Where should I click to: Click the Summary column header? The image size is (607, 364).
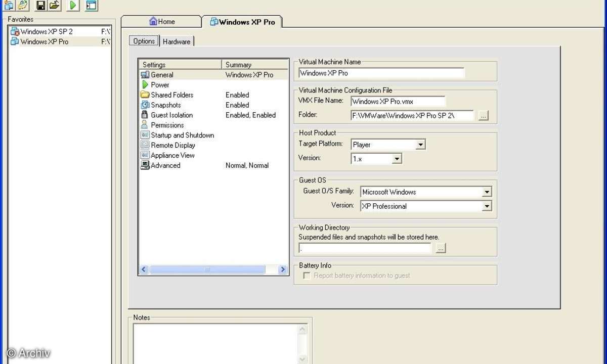pyautogui.click(x=255, y=65)
